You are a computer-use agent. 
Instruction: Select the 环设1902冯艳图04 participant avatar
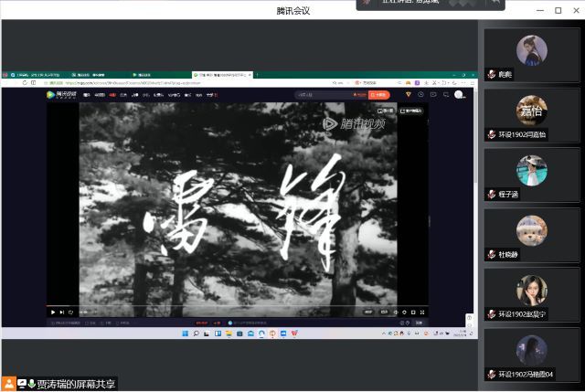click(532, 351)
